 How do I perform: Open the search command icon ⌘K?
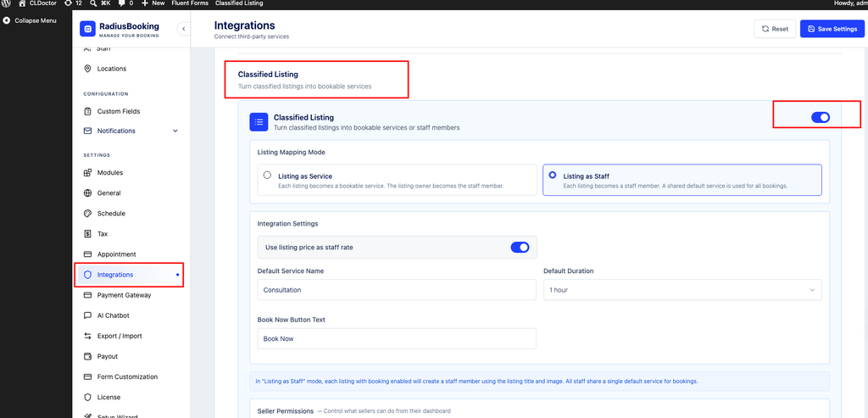click(x=93, y=3)
